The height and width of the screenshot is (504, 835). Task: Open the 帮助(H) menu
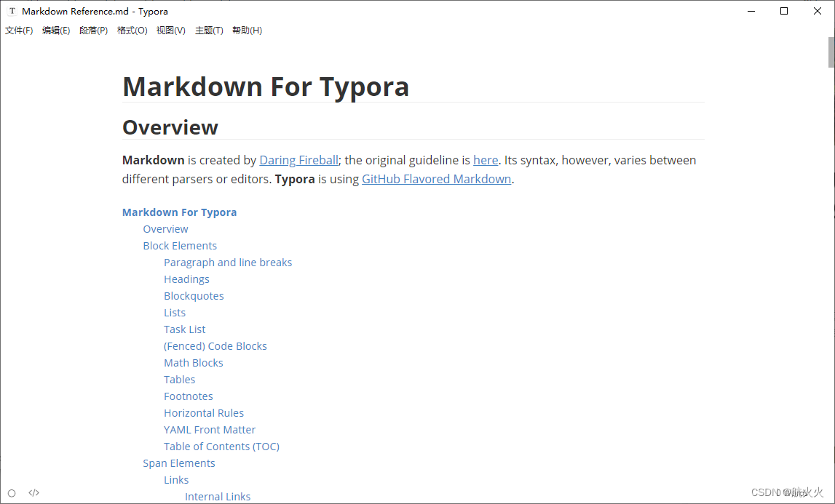tap(247, 31)
